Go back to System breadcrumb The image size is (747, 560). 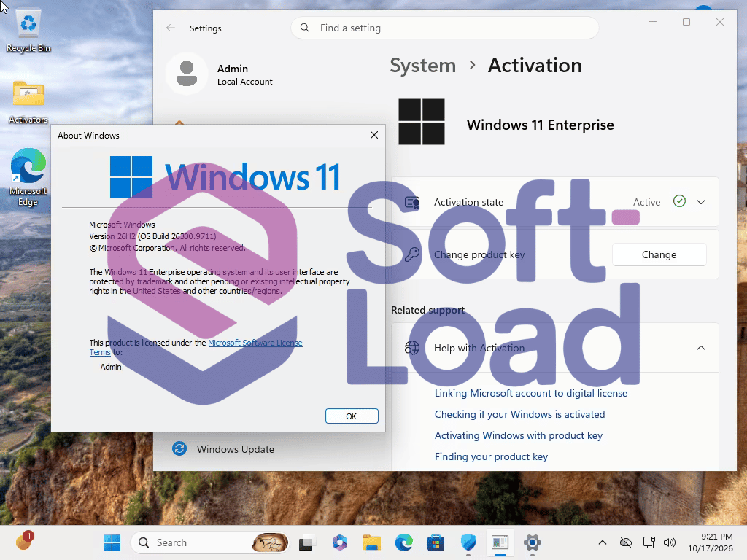422,65
